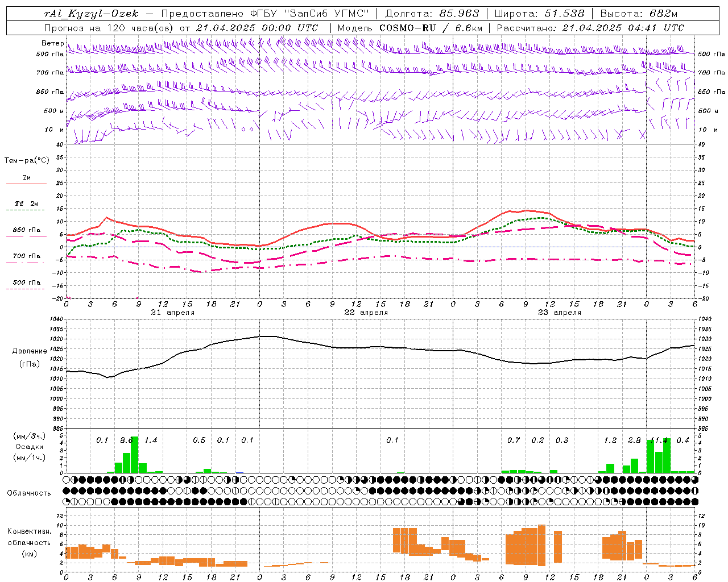Click the '0.3' precipitation amount value
This screenshot has height=582, width=728.
562,440
